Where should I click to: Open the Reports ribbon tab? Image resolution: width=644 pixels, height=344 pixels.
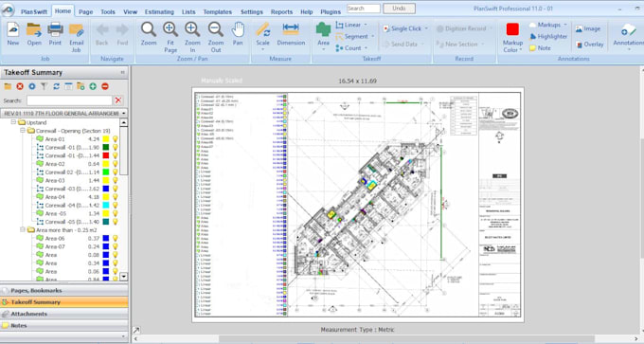click(x=282, y=12)
